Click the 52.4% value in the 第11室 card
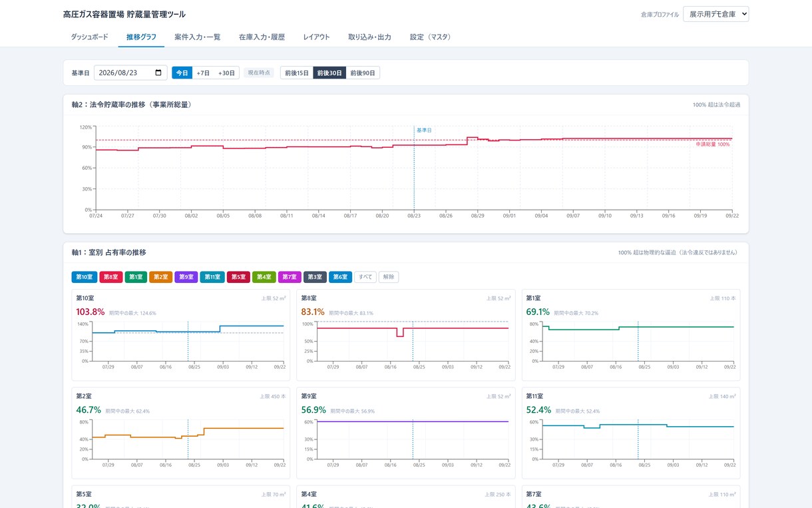 538,410
